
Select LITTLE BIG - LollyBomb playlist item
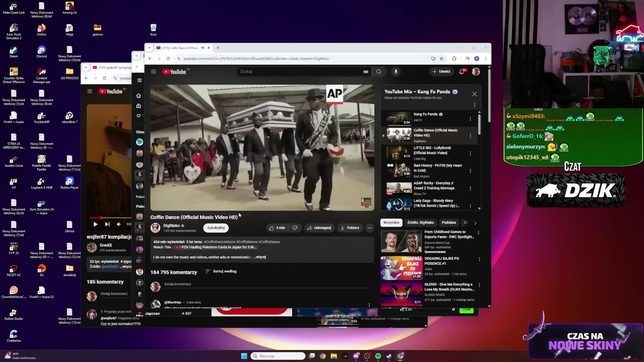[x=428, y=153]
